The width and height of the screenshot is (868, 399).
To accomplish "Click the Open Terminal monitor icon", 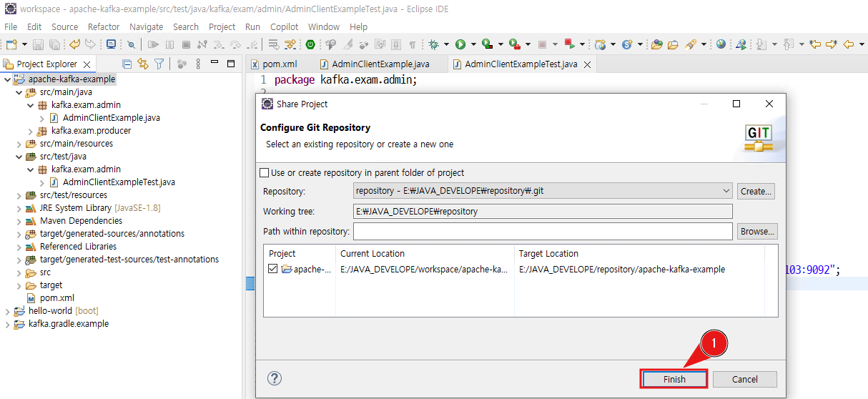I will click(111, 44).
